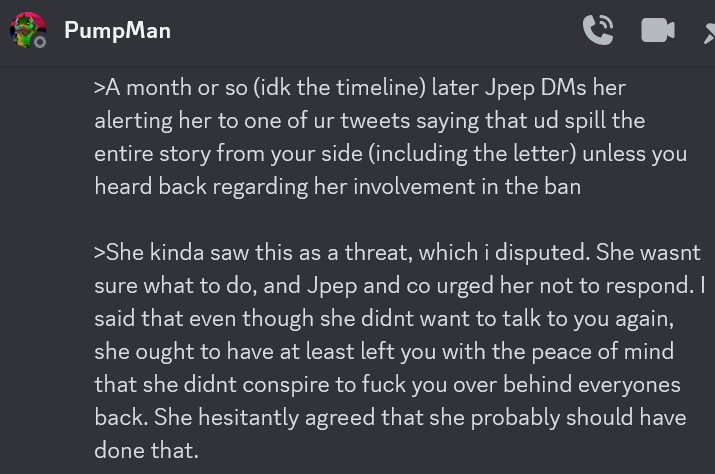Screen dimensions: 715x474
Task: Click the line "heard back regarding her involvement"
Action: tap(337, 186)
